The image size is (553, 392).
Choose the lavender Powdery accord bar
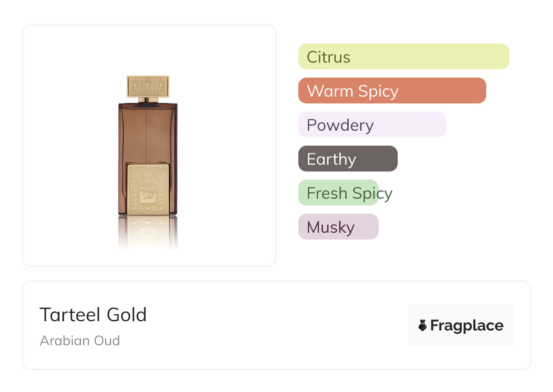point(372,125)
